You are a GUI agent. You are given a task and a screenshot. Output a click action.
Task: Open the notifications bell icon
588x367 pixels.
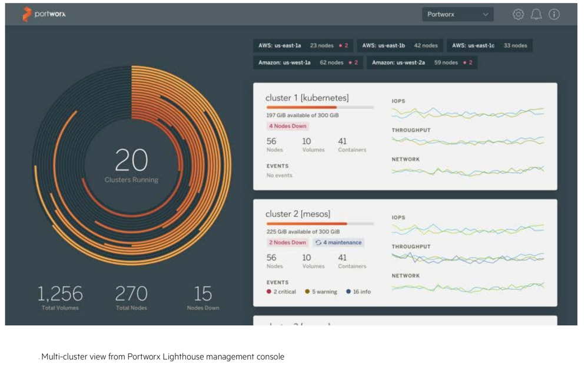tap(536, 14)
